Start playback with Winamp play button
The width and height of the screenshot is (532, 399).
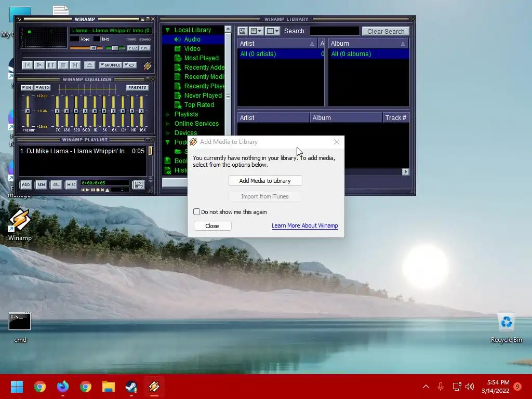click(x=39, y=65)
